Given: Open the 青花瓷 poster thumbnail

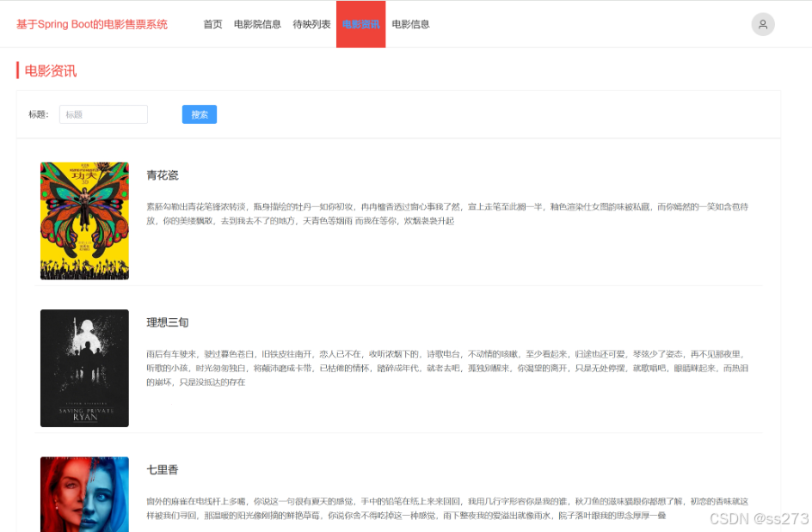Looking at the screenshot, I should (84, 221).
